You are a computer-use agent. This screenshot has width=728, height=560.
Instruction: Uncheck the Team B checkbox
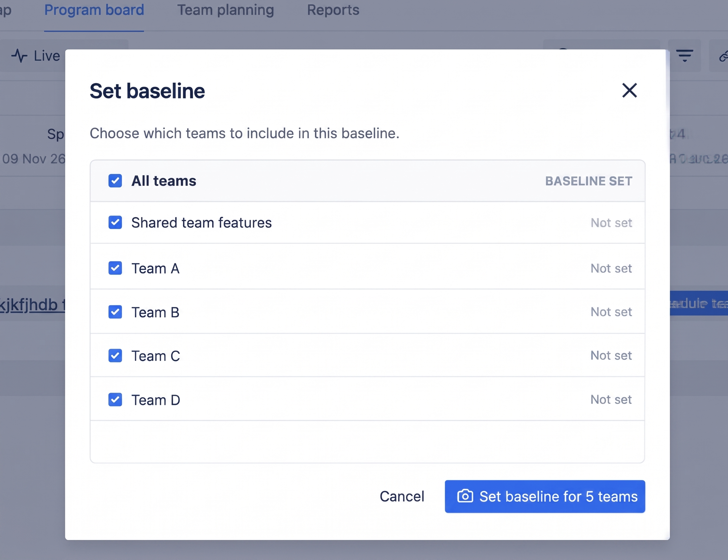(x=115, y=312)
